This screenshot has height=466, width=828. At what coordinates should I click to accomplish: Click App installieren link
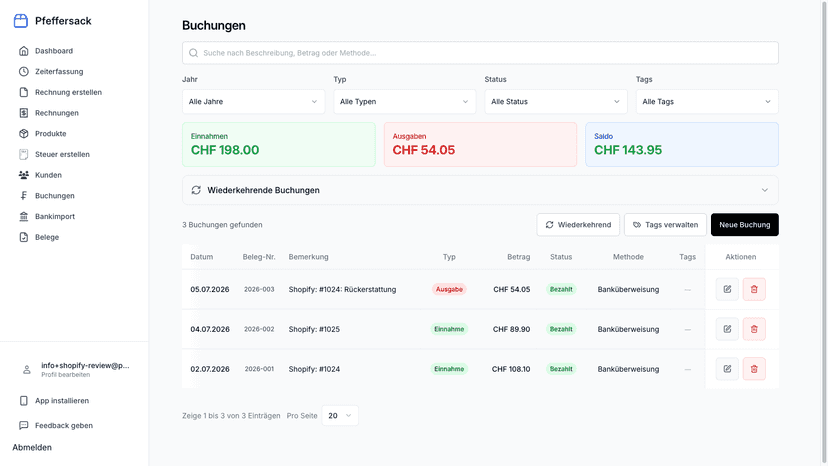(x=62, y=400)
